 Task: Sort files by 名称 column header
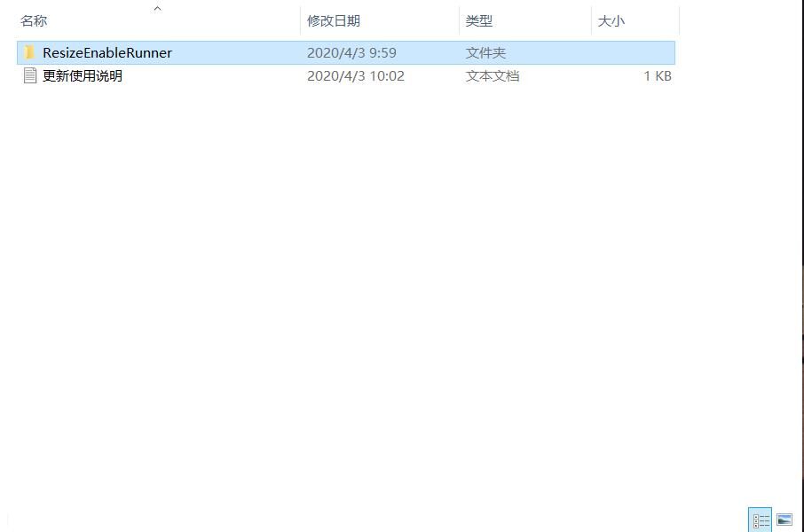pyautogui.click(x=34, y=20)
